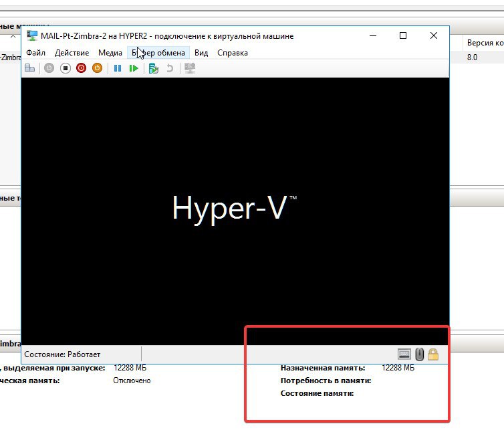Screen dimensions: 504x432
Task: Click the keyboard icon in the status bar
Action: pyautogui.click(x=404, y=354)
